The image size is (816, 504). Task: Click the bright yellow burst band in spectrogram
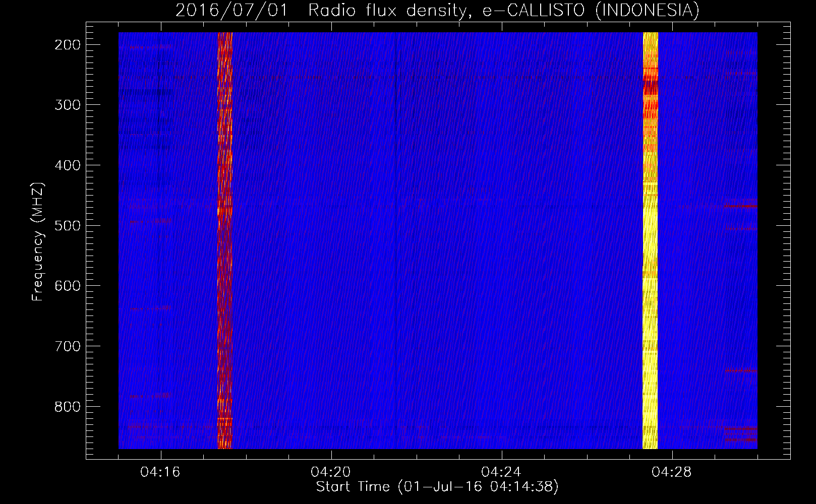[x=650, y=240]
